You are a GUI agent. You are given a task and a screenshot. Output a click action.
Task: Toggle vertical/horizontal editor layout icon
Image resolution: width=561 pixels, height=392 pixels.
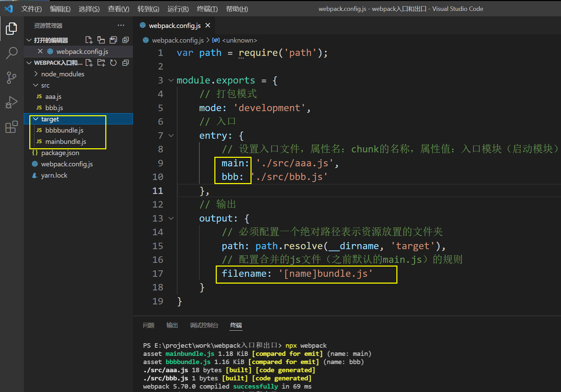[101, 40]
